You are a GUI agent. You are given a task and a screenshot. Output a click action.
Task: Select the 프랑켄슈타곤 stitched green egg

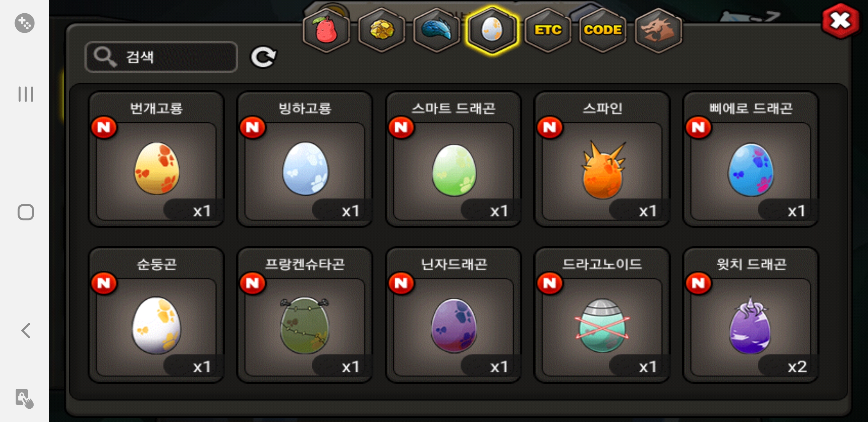click(305, 315)
